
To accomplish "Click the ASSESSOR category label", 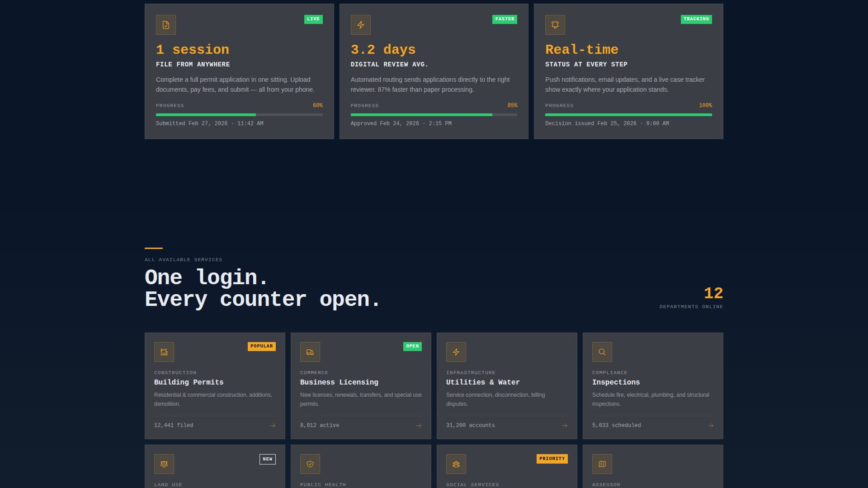I will (x=606, y=485).
